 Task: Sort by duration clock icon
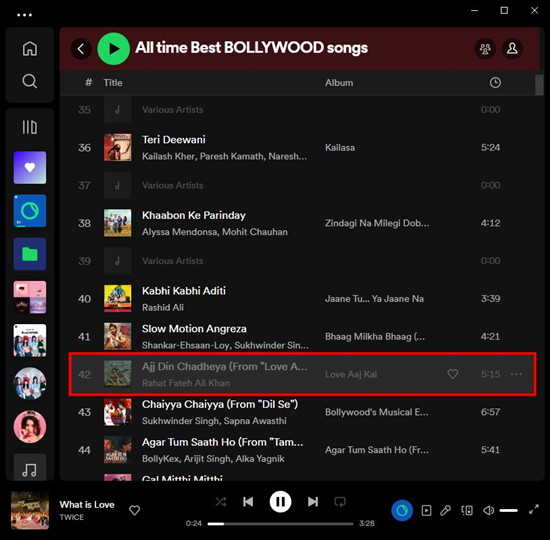[x=495, y=82]
